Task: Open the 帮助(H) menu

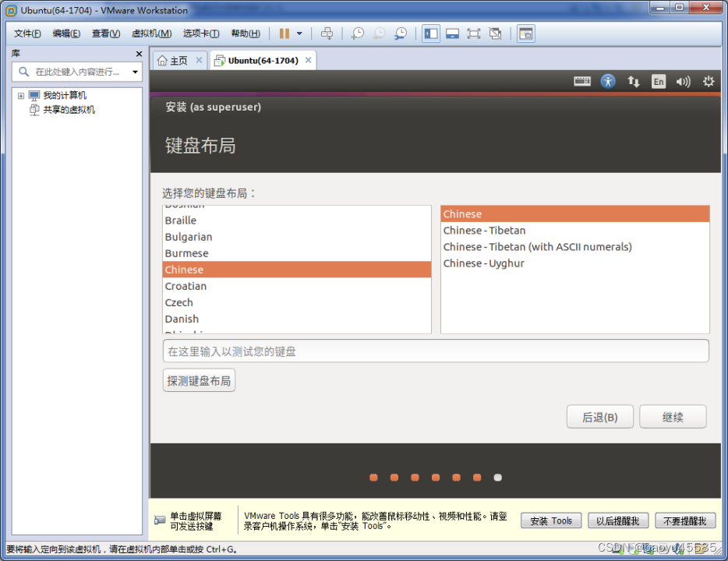Action: (246, 34)
